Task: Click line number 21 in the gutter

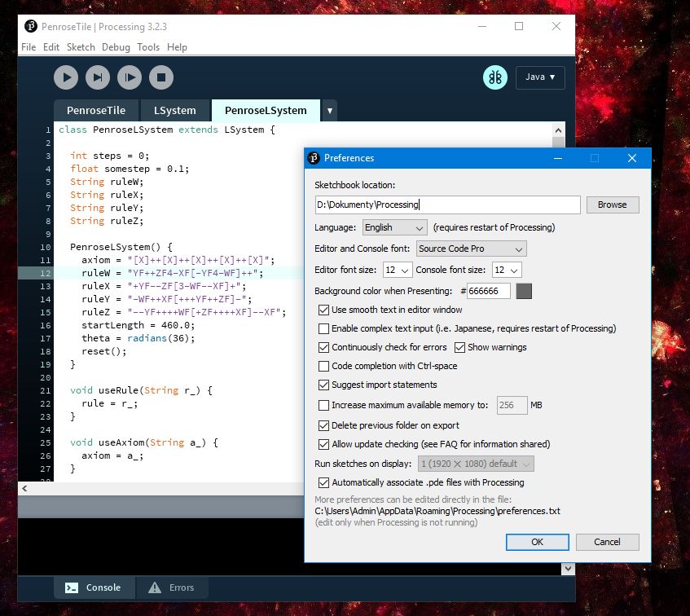Action: 46,391
